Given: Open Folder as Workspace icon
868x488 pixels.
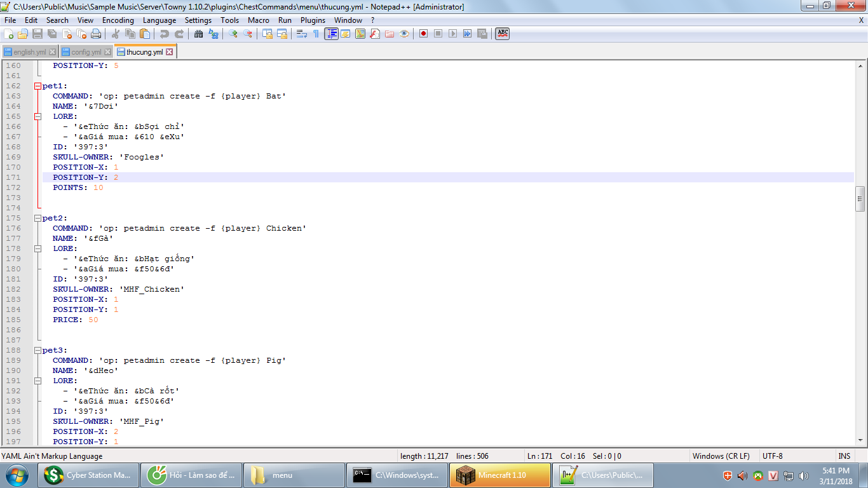Looking at the screenshot, I should 390,34.
